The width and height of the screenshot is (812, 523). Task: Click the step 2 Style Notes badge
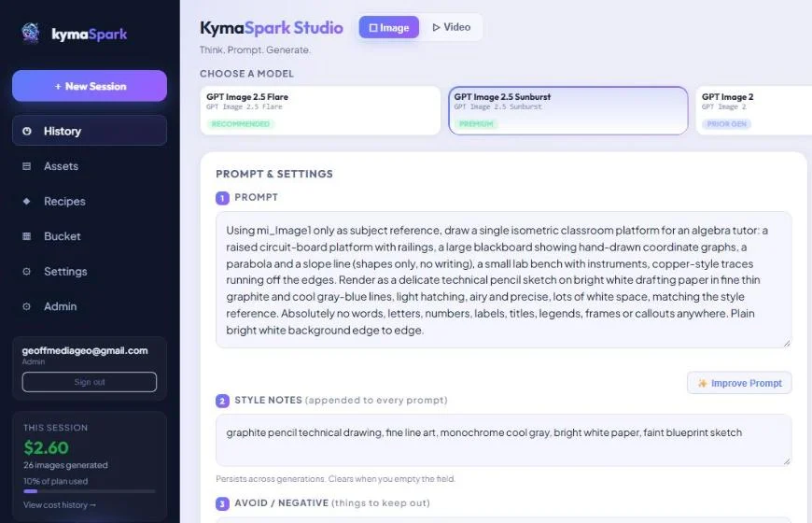coord(222,401)
